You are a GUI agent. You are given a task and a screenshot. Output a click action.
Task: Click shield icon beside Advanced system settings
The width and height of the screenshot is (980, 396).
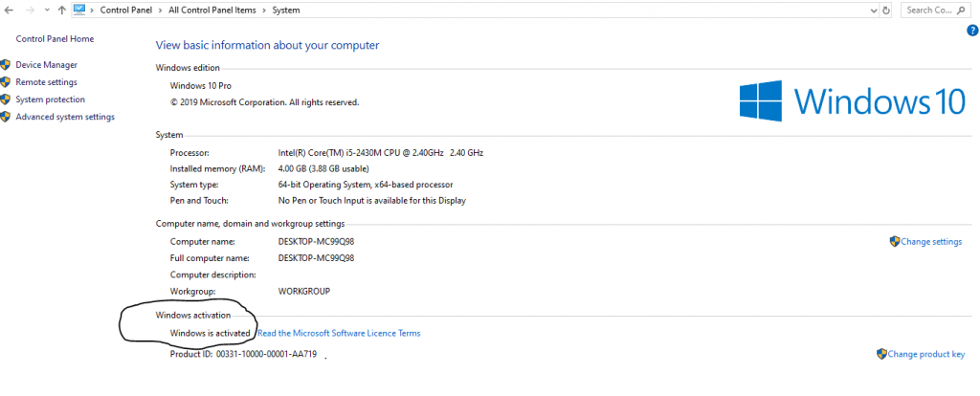tap(6, 117)
